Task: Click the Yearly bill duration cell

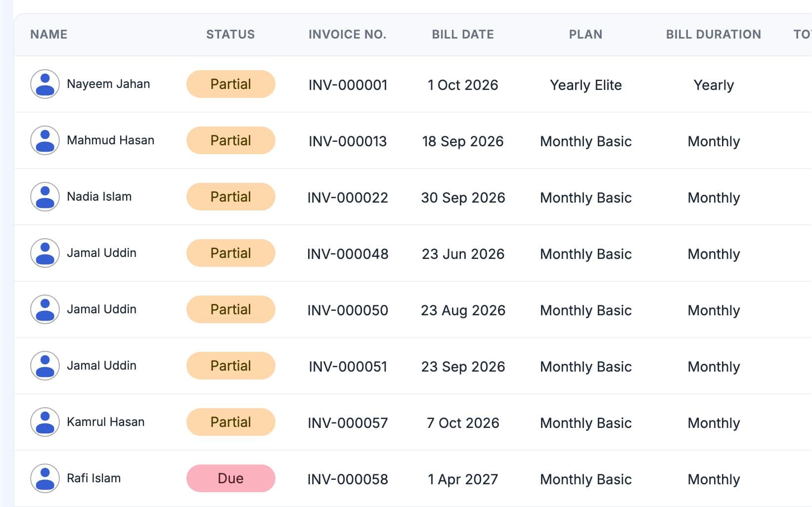Action: click(x=714, y=85)
